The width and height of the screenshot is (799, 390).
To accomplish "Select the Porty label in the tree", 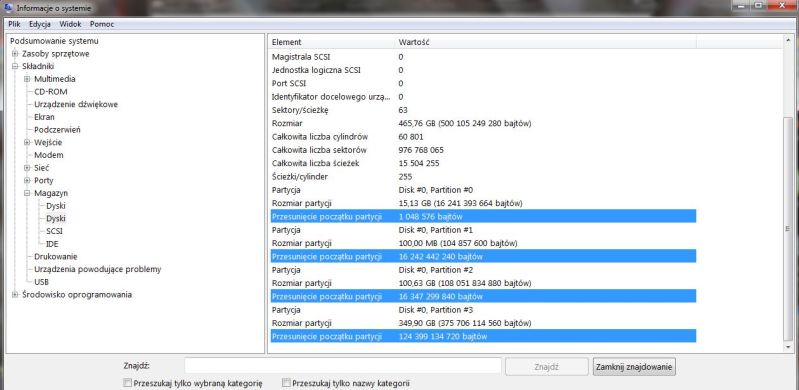I will 44,180.
